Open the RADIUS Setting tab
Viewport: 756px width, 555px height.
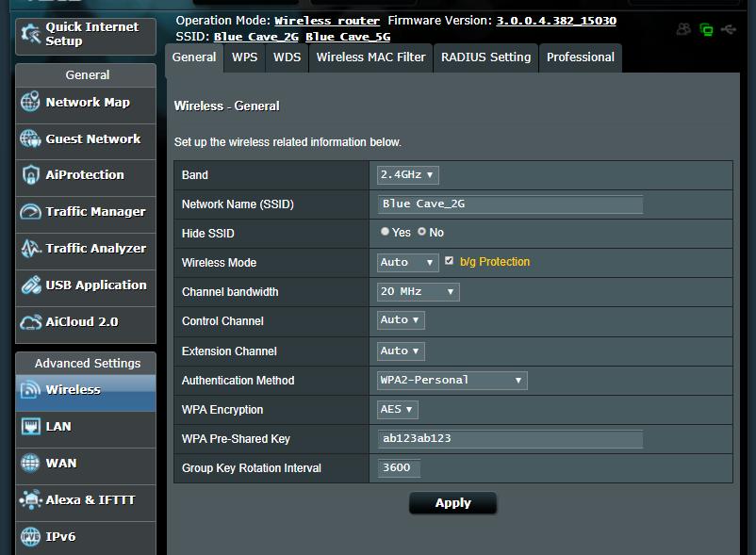click(485, 57)
